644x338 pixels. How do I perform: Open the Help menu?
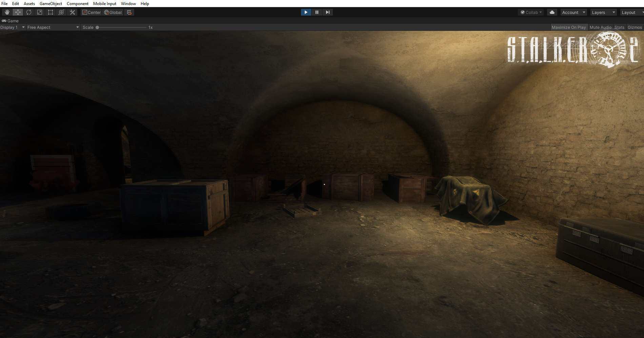(x=145, y=3)
